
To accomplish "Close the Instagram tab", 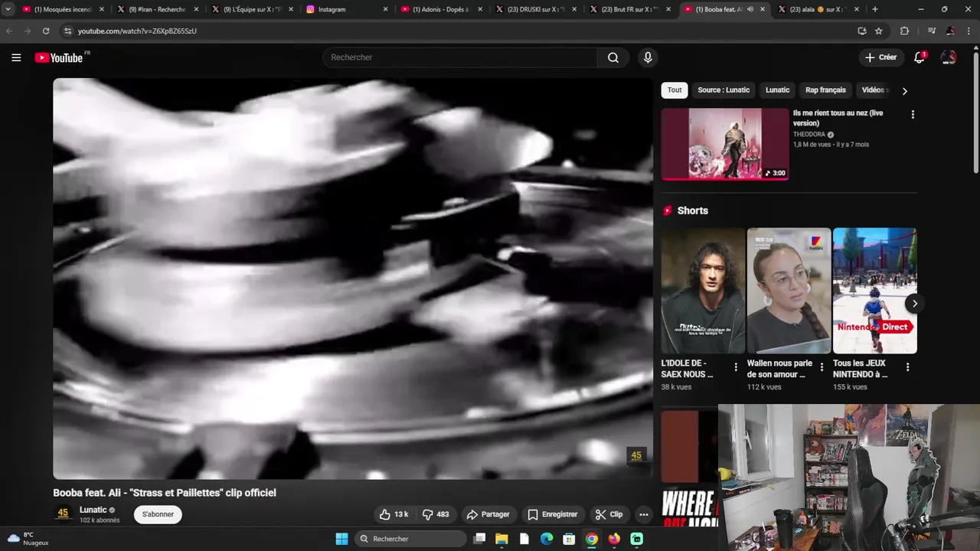I will coord(386,9).
